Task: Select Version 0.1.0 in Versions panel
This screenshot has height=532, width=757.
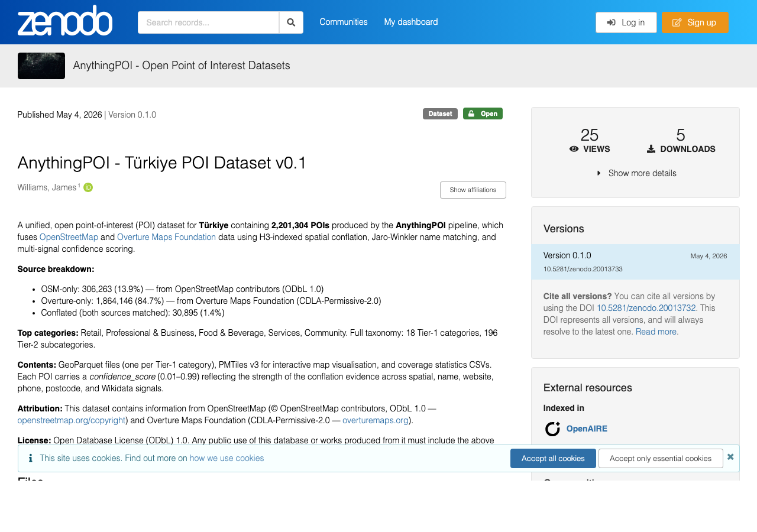Action: coord(635,262)
